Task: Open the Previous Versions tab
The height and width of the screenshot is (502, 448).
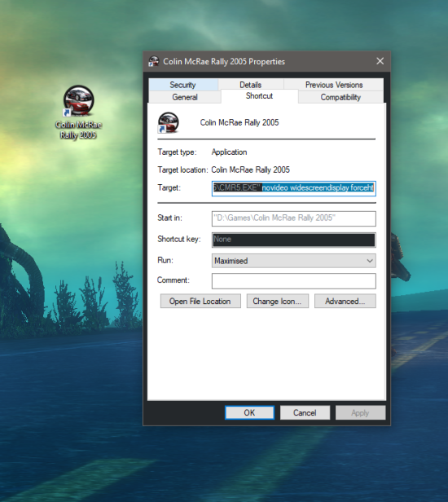Action: tap(334, 85)
